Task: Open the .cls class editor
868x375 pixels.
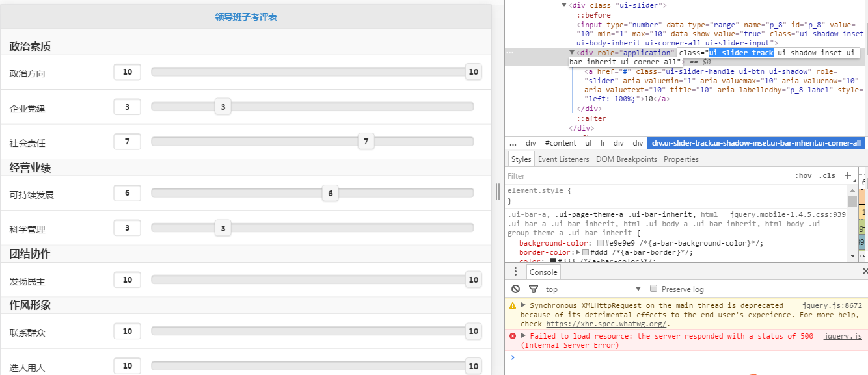Action: coord(827,176)
